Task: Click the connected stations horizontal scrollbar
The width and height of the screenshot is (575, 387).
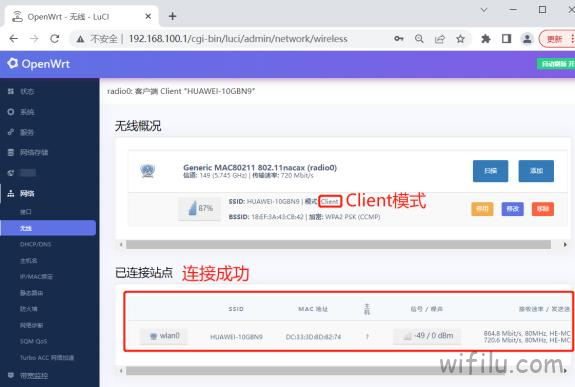Action: coord(315,371)
